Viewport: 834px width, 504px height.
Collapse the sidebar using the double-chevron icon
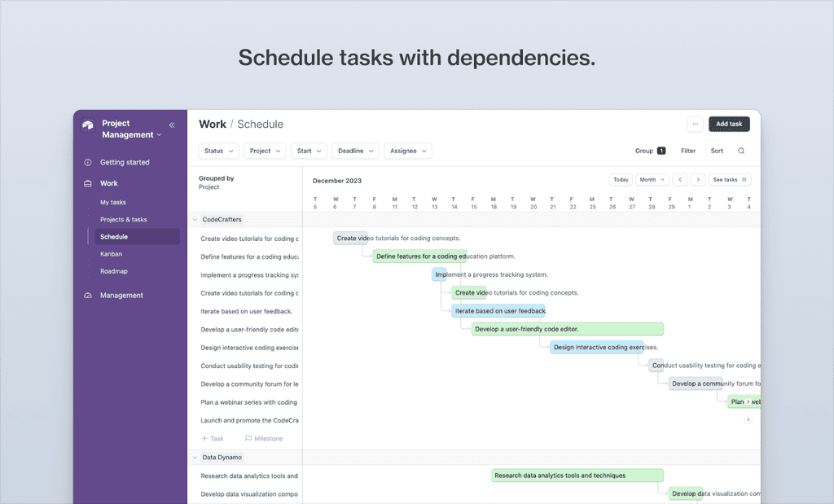(171, 125)
